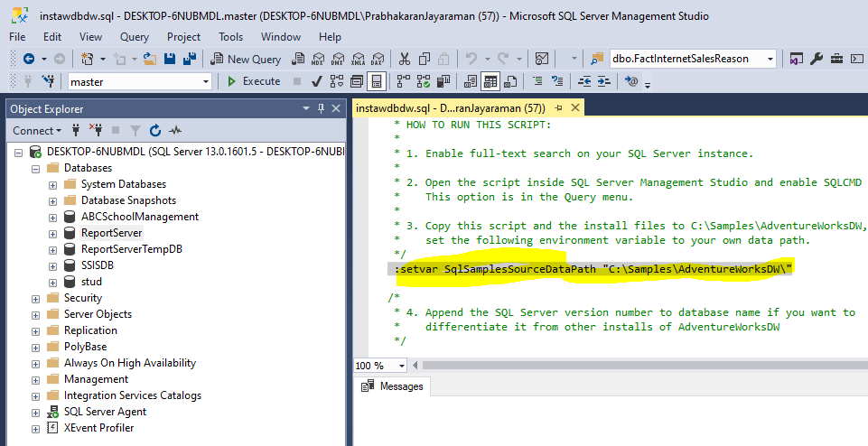Viewport: 868px width, 446px height.
Task: Toggle Results to File mode
Action: coord(510,82)
